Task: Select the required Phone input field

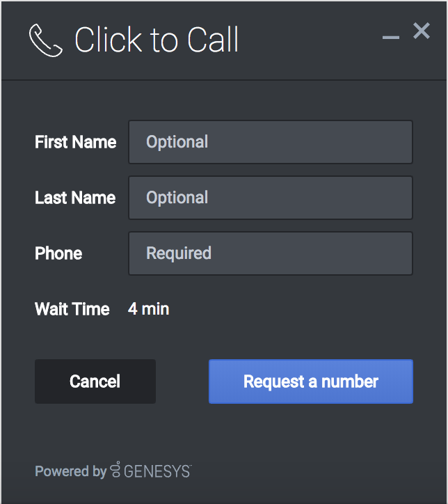Action: coord(271,253)
